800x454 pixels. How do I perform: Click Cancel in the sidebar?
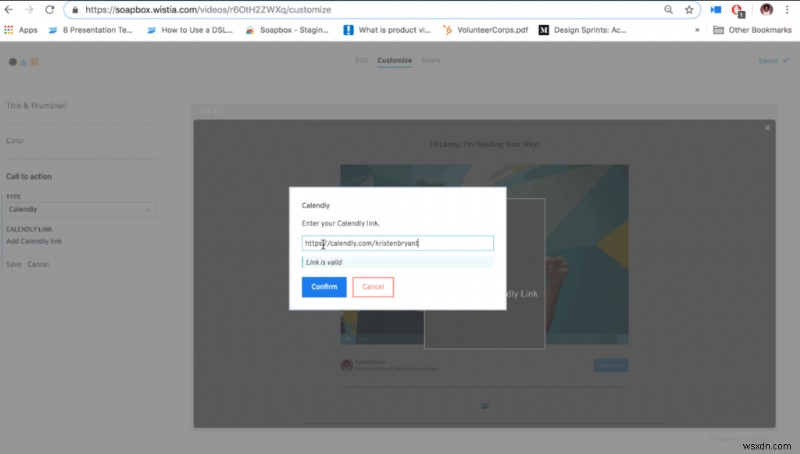click(x=38, y=264)
